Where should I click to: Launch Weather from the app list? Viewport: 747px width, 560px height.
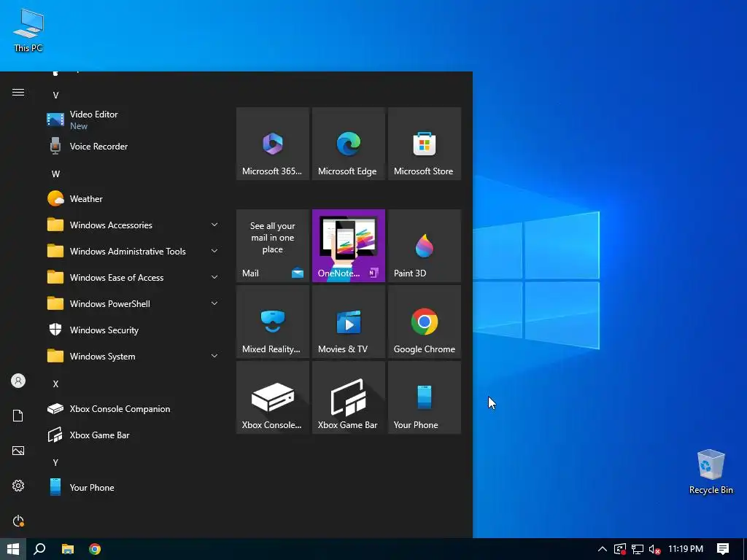pos(133,198)
